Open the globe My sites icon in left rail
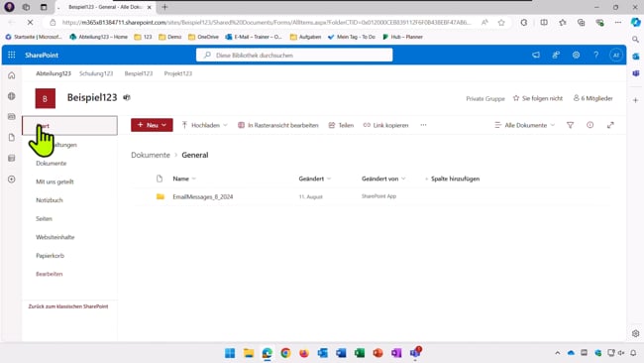Viewport: 644px width, 363px height. coord(12,96)
